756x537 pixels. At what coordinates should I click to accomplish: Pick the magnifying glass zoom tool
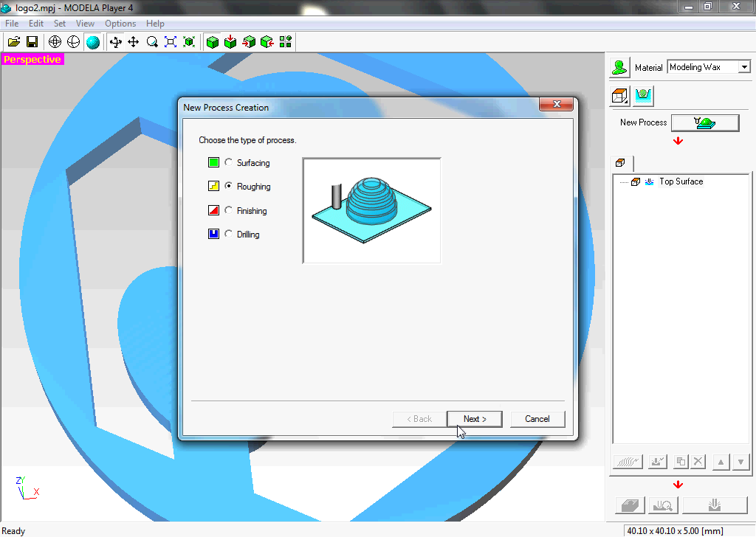[x=152, y=42]
